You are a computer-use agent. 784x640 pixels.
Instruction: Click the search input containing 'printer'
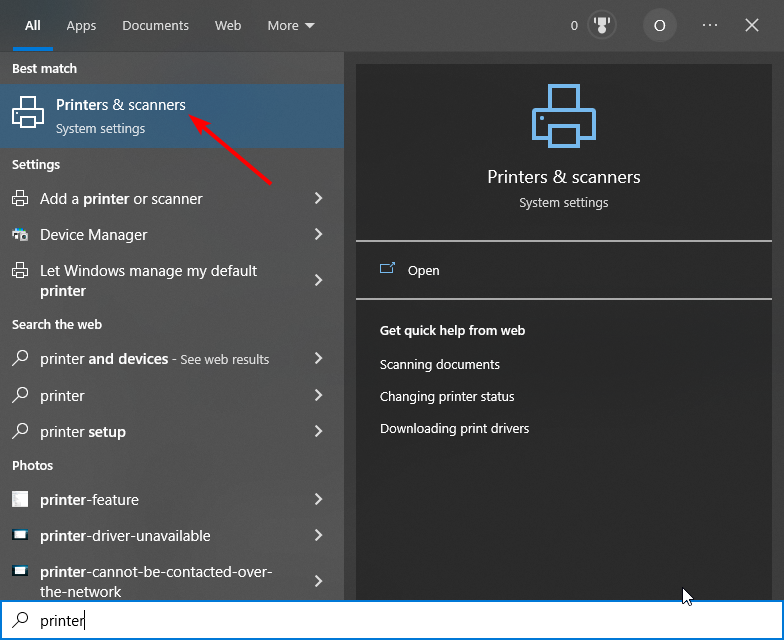tap(392, 620)
